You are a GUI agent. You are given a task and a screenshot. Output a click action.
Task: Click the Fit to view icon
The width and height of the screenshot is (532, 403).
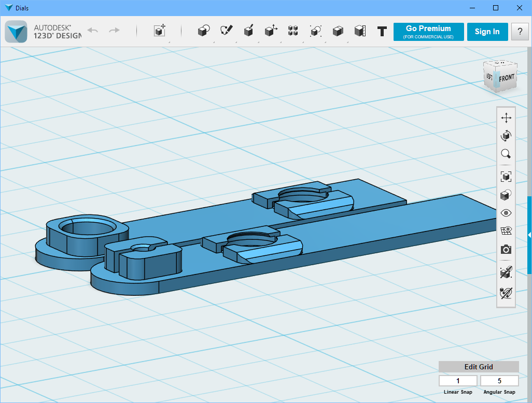pos(506,177)
